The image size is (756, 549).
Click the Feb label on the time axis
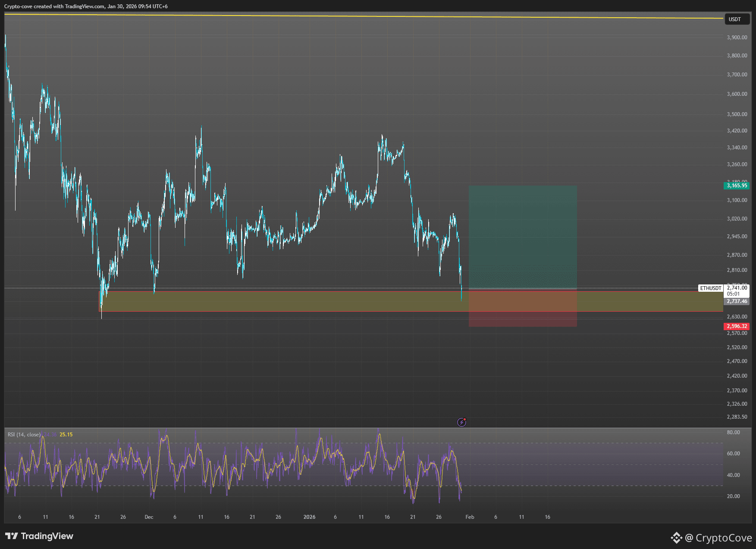tap(470, 517)
